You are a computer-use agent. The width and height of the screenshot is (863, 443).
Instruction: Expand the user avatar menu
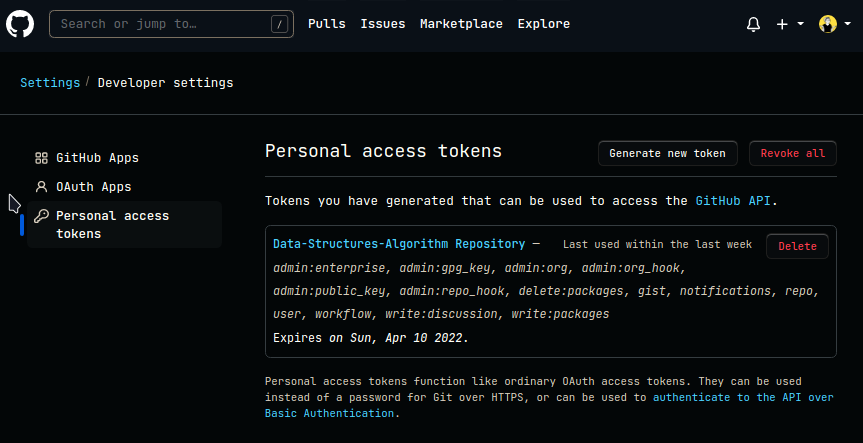pyautogui.click(x=832, y=24)
